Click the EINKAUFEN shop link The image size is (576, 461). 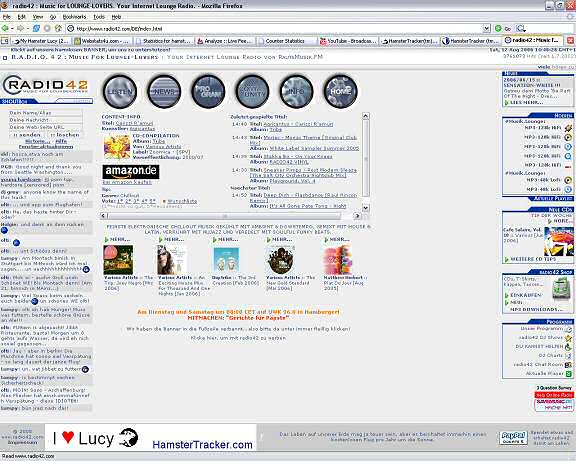pyautogui.click(x=525, y=295)
